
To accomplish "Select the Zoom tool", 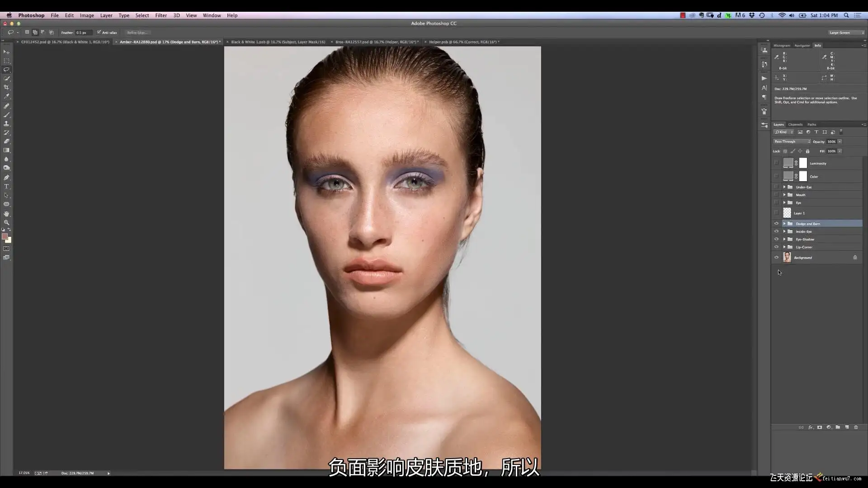I will tap(6, 222).
